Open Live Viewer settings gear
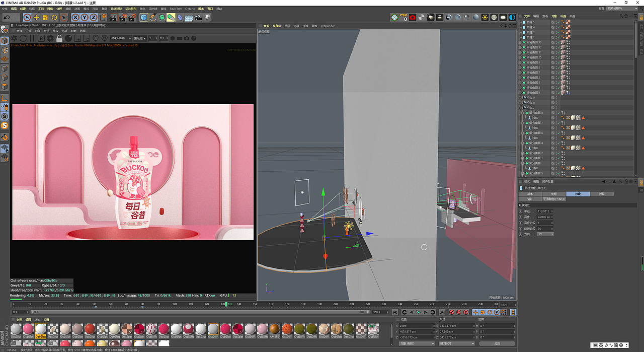This screenshot has width=644, height=352. [50, 38]
